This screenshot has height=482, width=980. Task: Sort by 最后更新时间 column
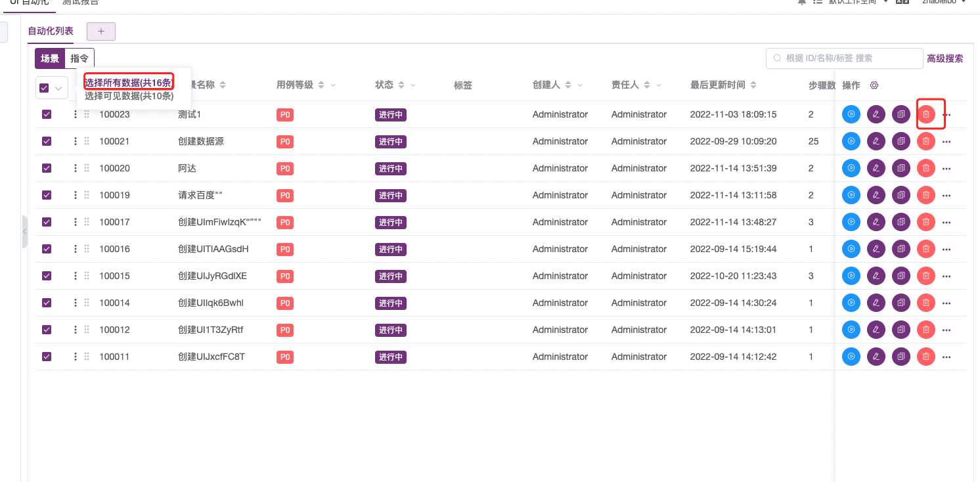[753, 85]
